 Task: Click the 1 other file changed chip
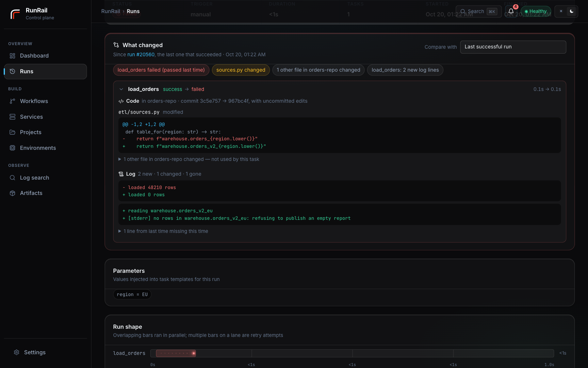[x=318, y=70]
